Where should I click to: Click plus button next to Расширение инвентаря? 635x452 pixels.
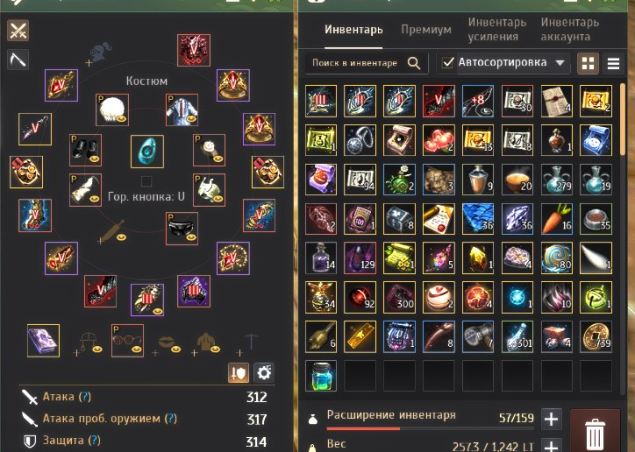point(551,419)
